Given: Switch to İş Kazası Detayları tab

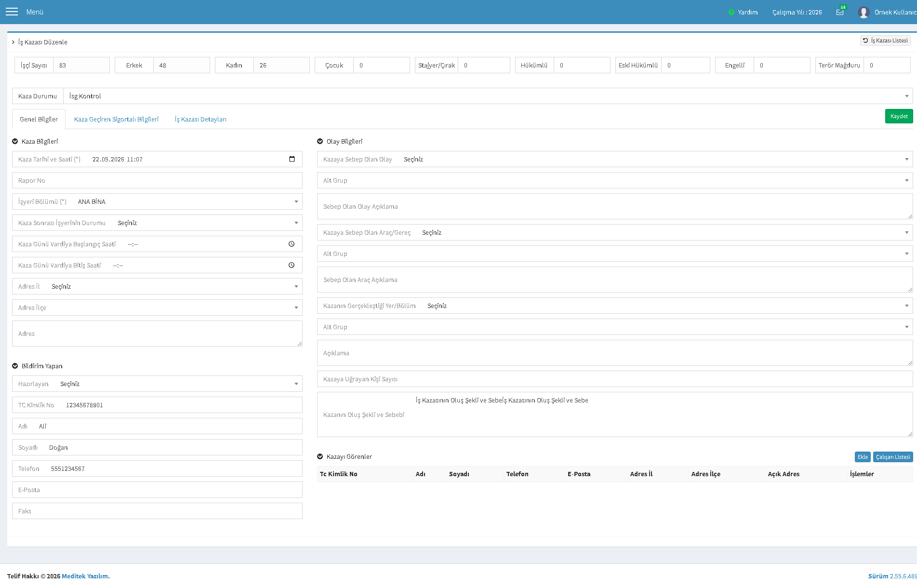Looking at the screenshot, I should 200,119.
